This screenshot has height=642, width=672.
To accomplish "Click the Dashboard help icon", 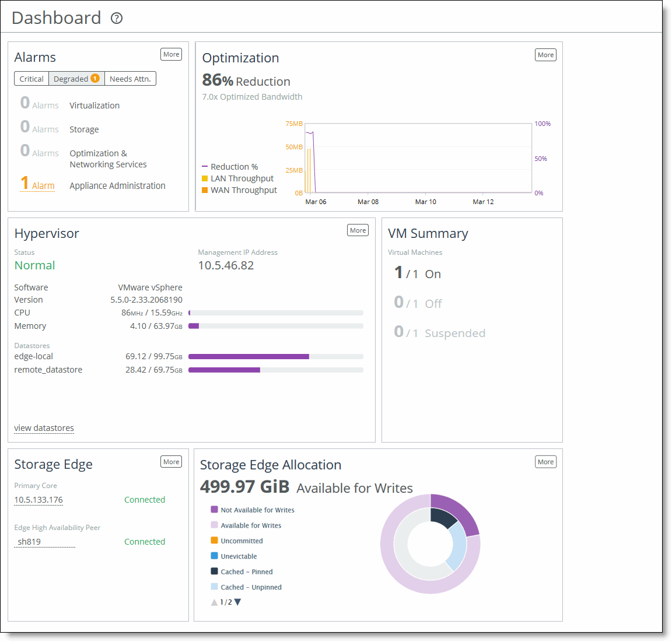I will [116, 18].
